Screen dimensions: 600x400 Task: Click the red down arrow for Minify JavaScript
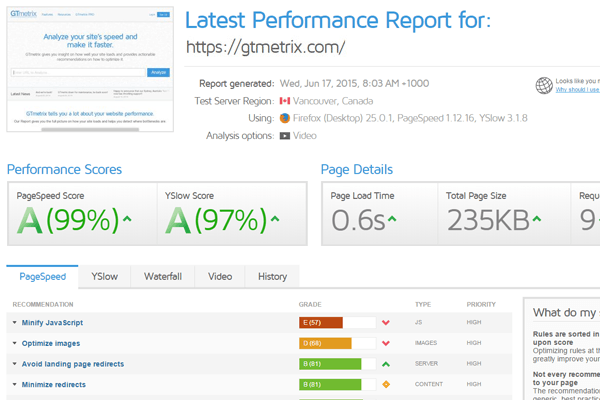point(385,323)
